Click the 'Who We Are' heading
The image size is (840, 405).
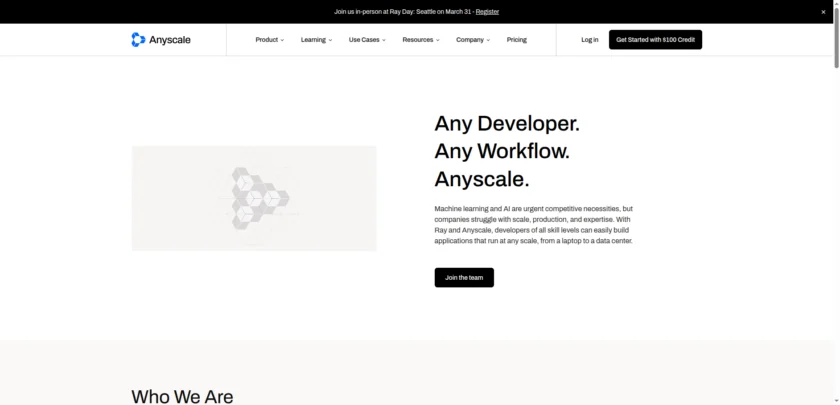(x=182, y=396)
